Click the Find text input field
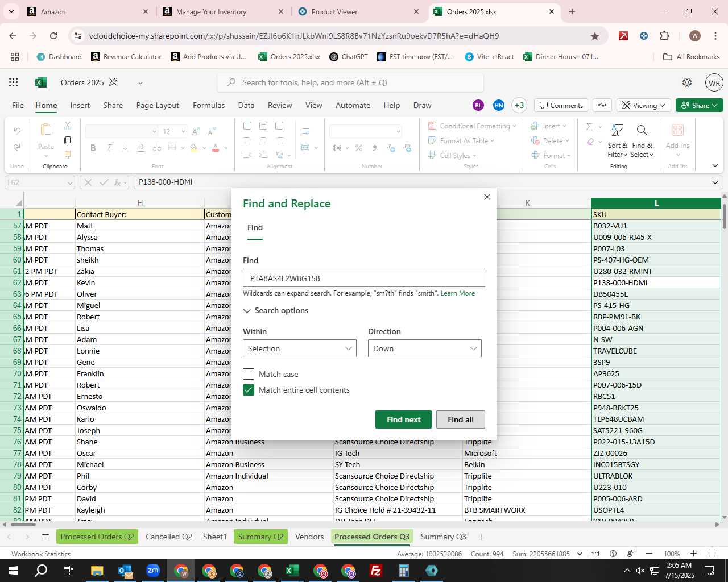 (x=364, y=278)
